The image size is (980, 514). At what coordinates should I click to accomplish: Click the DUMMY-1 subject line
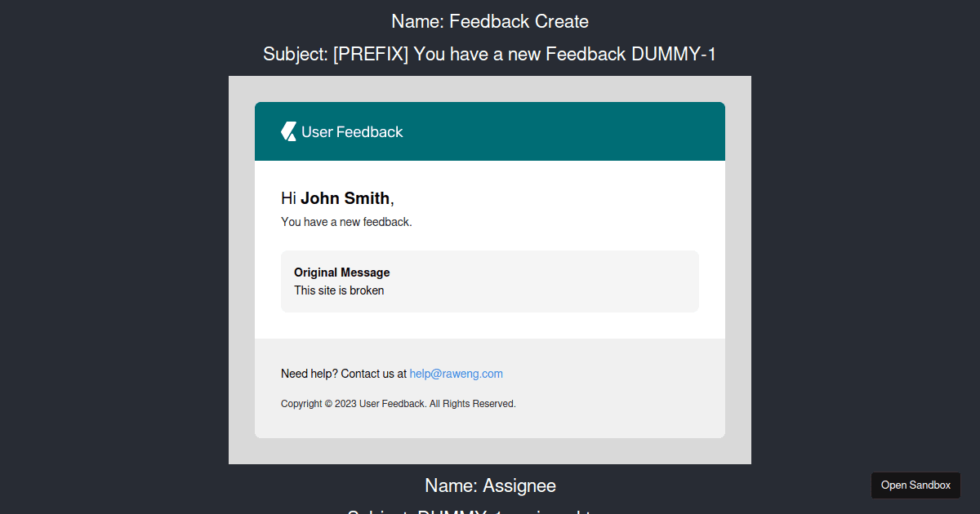(489, 54)
